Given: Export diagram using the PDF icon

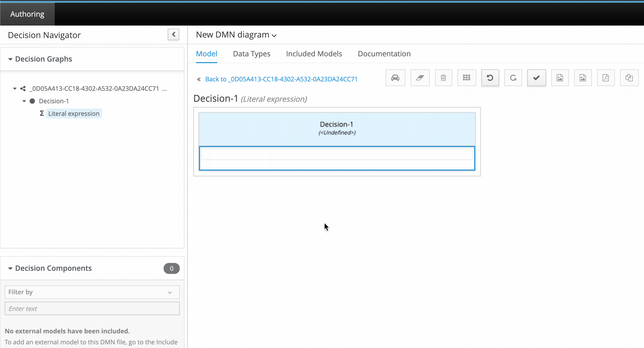Looking at the screenshot, I should 606,78.
